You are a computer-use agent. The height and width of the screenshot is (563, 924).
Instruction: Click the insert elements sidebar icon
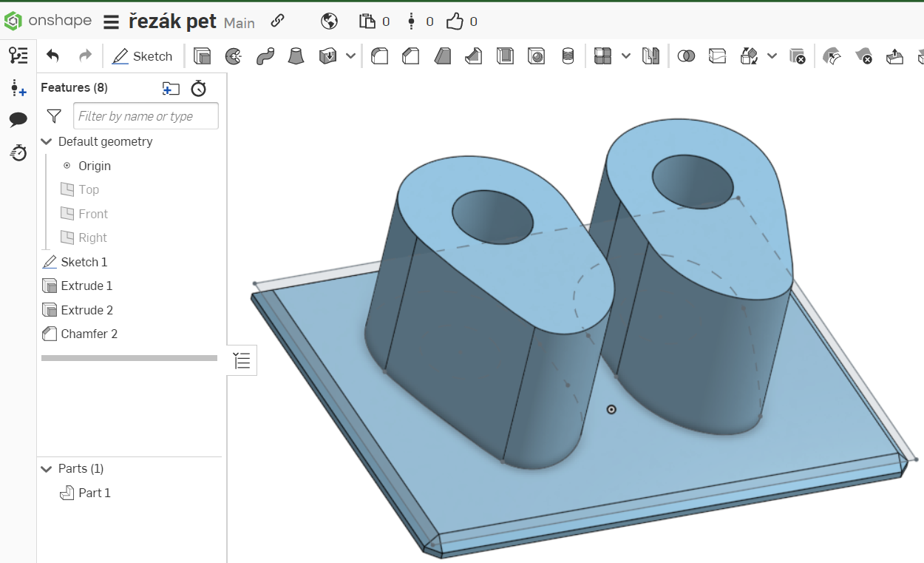pyautogui.click(x=18, y=89)
